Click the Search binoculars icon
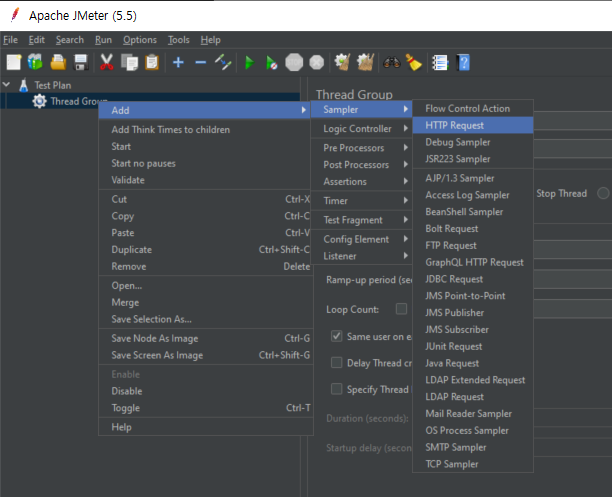Image resolution: width=612 pixels, height=497 pixels. [391, 62]
